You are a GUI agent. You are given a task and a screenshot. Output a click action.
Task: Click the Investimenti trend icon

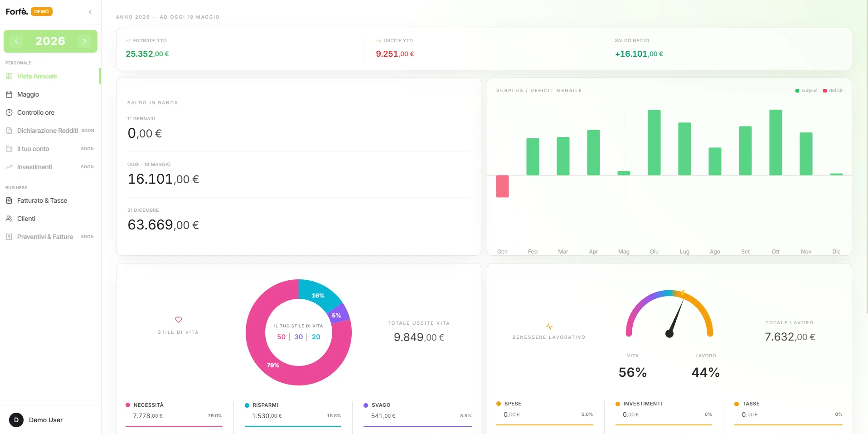(x=9, y=167)
